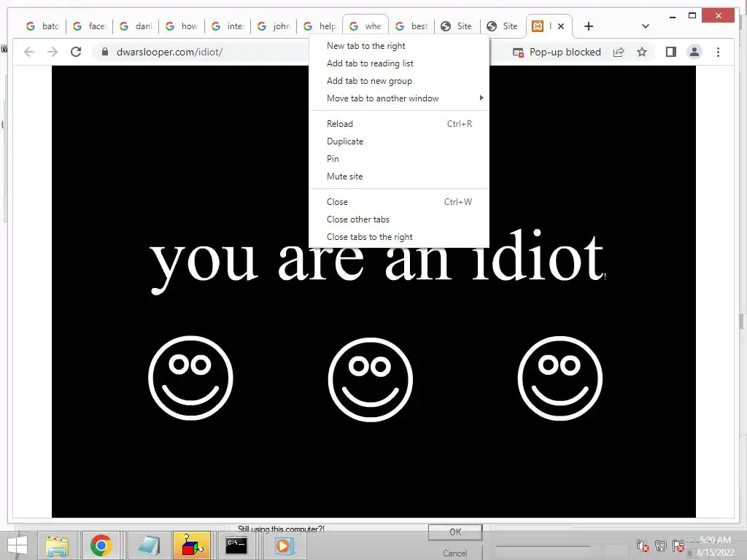The image size is (747, 560).
Task: Switch to the 'best' Google tab
Action: click(411, 26)
